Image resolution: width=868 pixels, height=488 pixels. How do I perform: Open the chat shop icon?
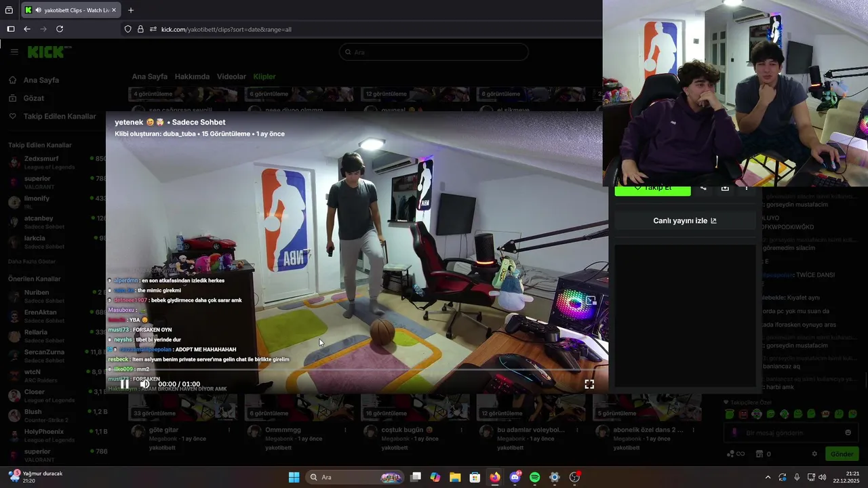[x=759, y=454]
